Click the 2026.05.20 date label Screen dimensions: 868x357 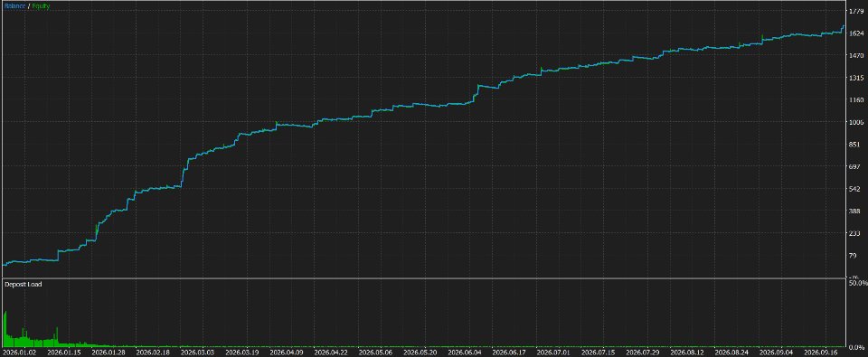tap(420, 352)
